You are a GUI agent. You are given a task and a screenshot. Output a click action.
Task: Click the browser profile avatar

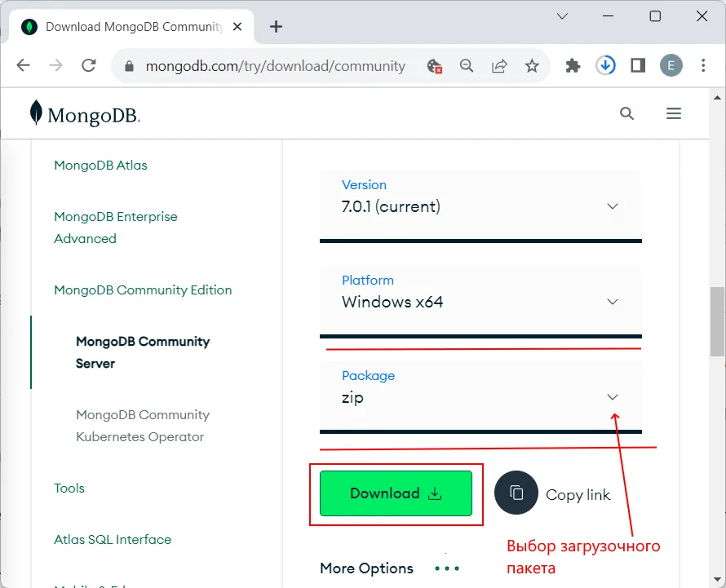[x=671, y=65]
